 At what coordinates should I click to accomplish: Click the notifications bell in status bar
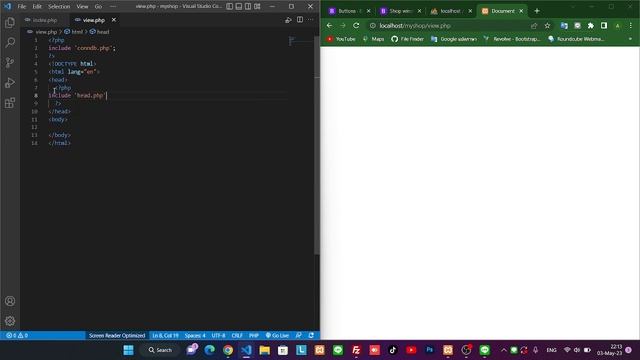tap(311, 336)
